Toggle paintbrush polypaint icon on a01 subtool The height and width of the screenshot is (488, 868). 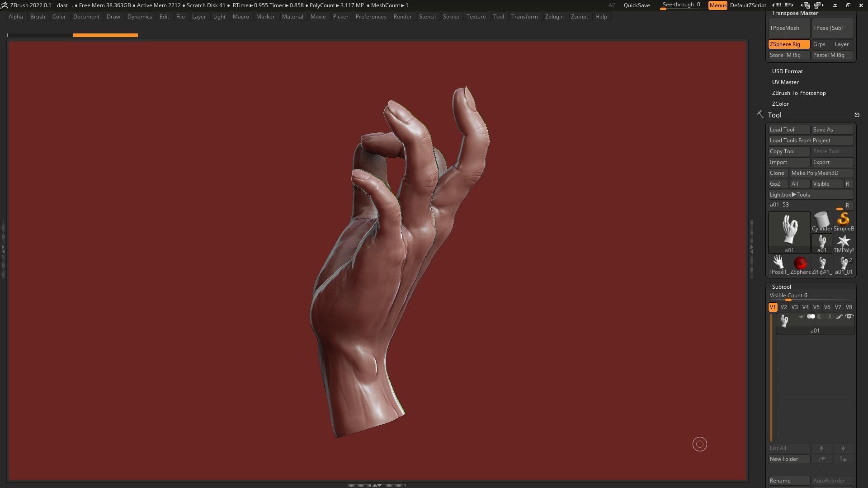click(839, 317)
